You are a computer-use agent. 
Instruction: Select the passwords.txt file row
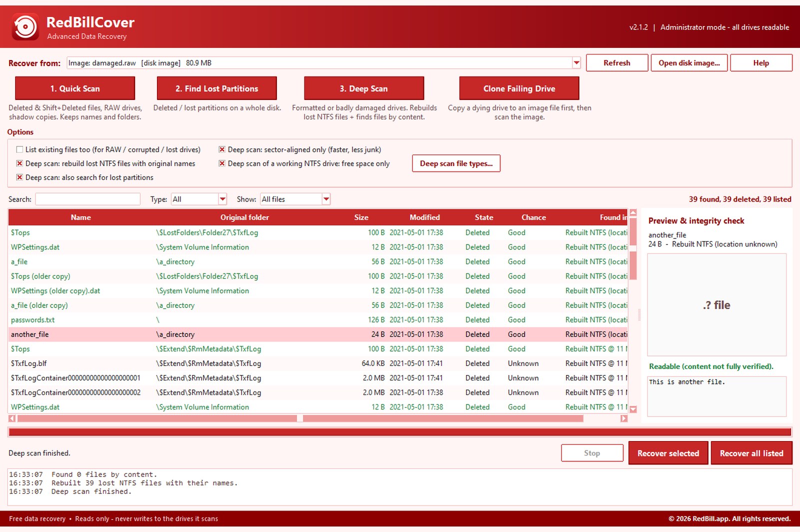click(318, 320)
